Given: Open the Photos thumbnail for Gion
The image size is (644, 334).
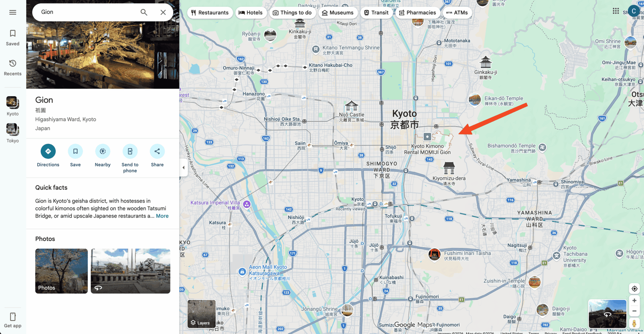Looking at the screenshot, I should [x=61, y=271].
